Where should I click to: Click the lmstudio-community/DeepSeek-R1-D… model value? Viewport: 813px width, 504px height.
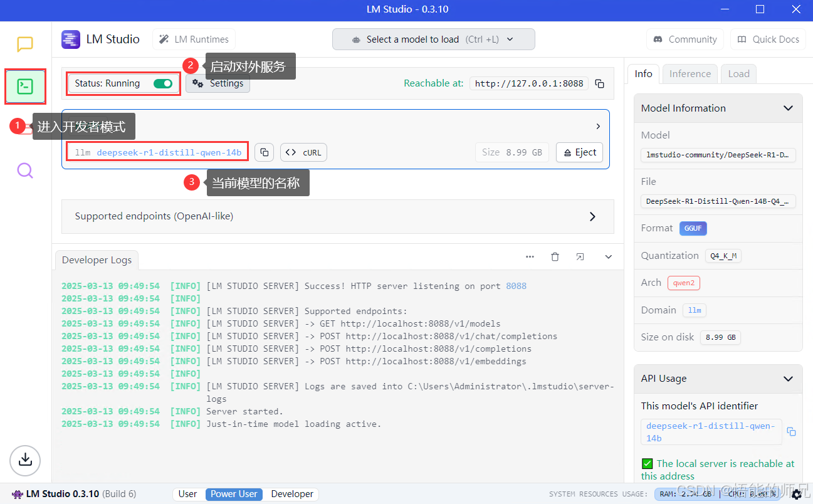(x=718, y=155)
